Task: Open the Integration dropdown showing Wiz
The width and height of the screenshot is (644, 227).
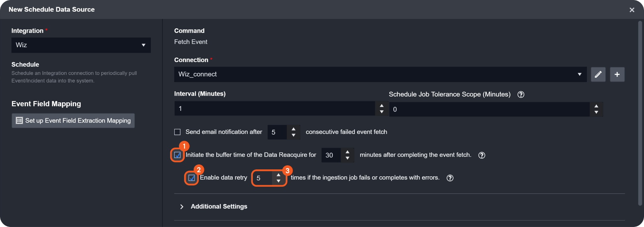Action: click(81, 45)
